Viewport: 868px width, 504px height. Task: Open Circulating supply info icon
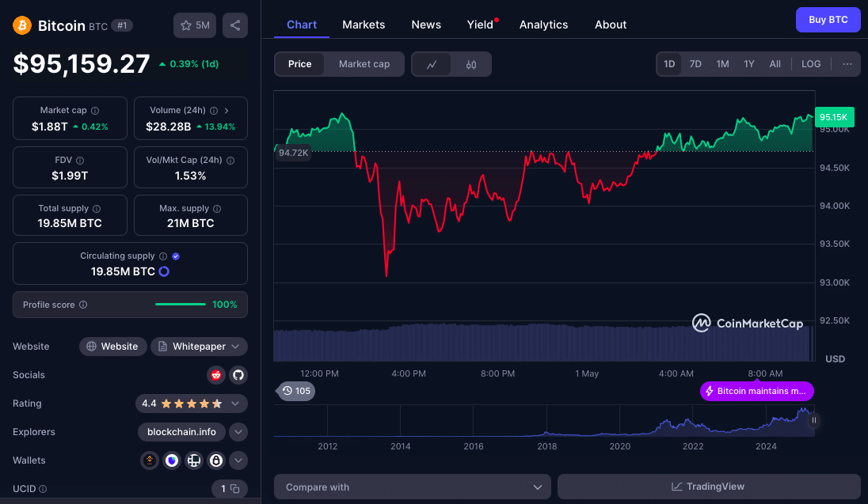coord(163,256)
